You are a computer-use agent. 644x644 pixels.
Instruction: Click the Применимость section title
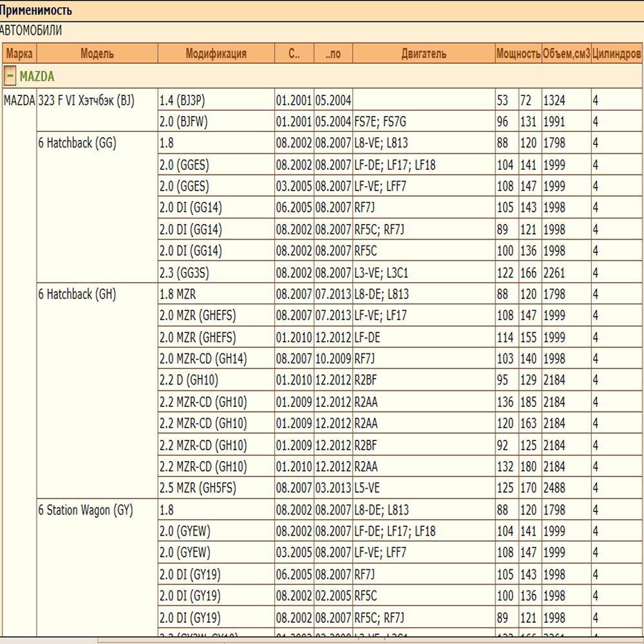click(x=35, y=10)
